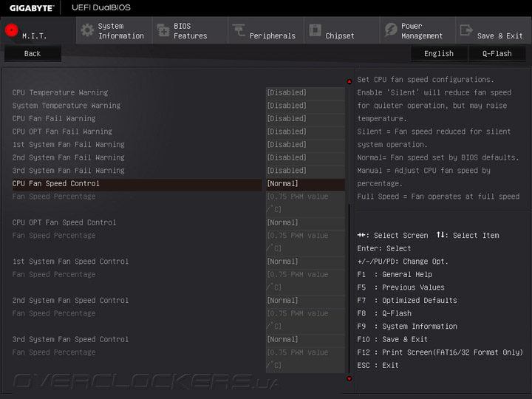The height and width of the screenshot is (399, 532).
Task: Select 2nd System Fan Speed Control label
Action: 71,301
